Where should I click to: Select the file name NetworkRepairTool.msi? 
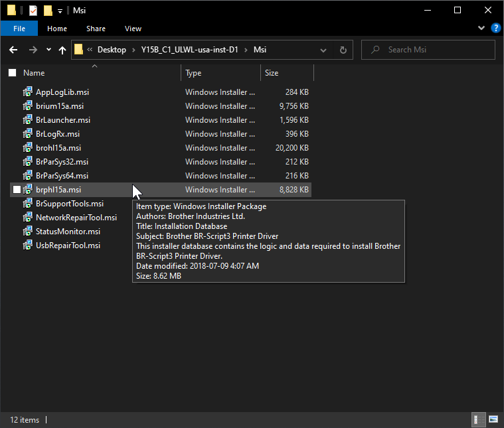pos(76,218)
